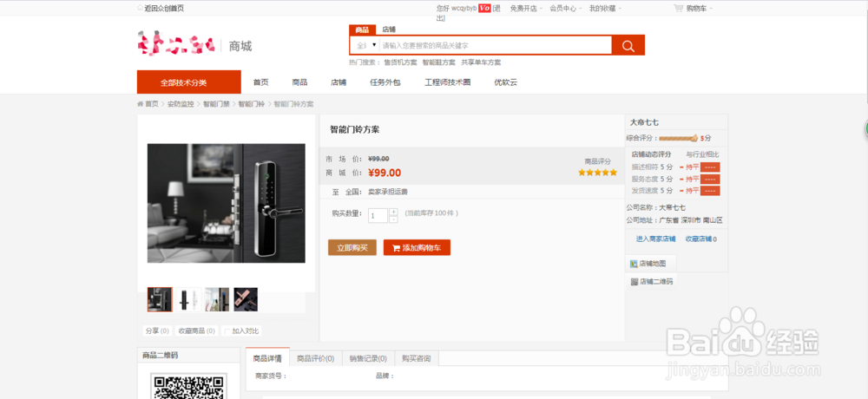Open 商品 in the main navigation
The image size is (868, 399).
pyautogui.click(x=299, y=82)
